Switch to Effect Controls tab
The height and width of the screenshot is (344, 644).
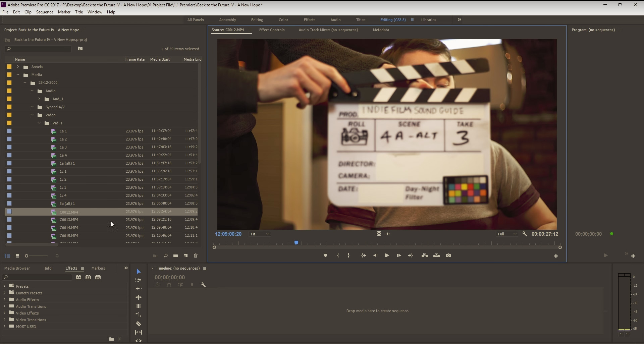click(x=272, y=30)
